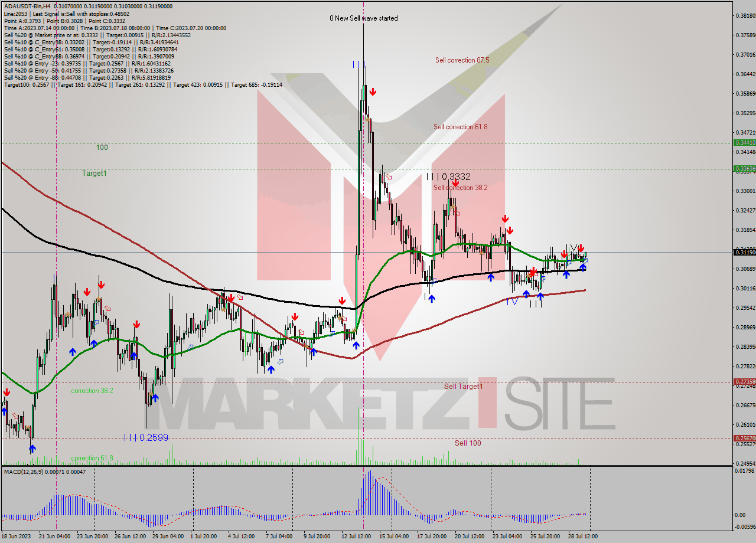Click the '23 Jul 04:00' time label
This screenshot has width=756, height=543.
(x=507, y=537)
